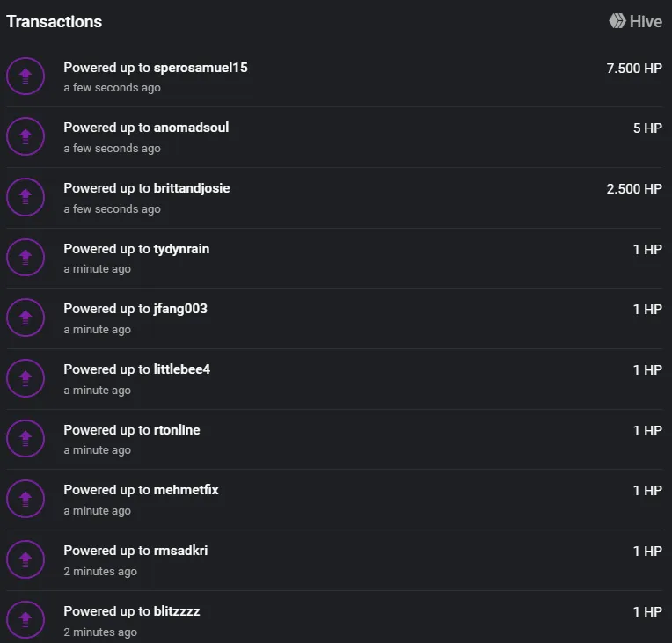Click power-up icon beside sperosamuel15 transaction
672x643 pixels.
26,77
